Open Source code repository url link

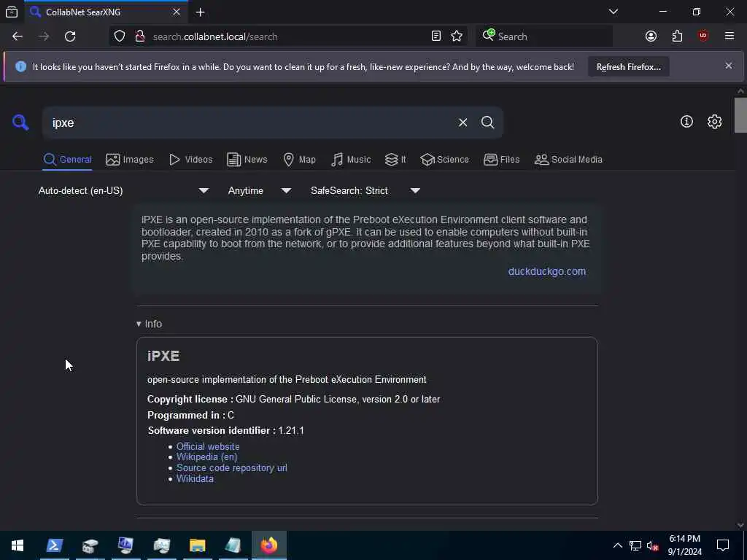pos(231,467)
